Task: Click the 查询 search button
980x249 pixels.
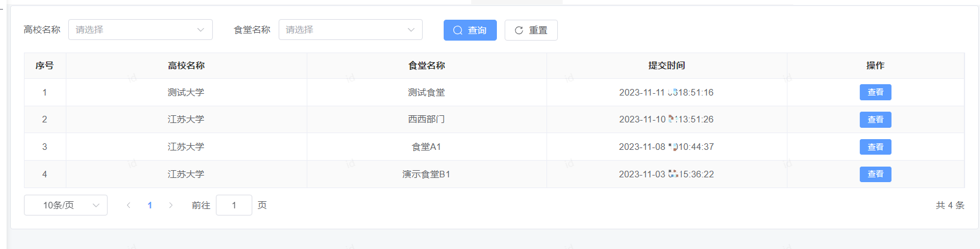Action: click(470, 30)
